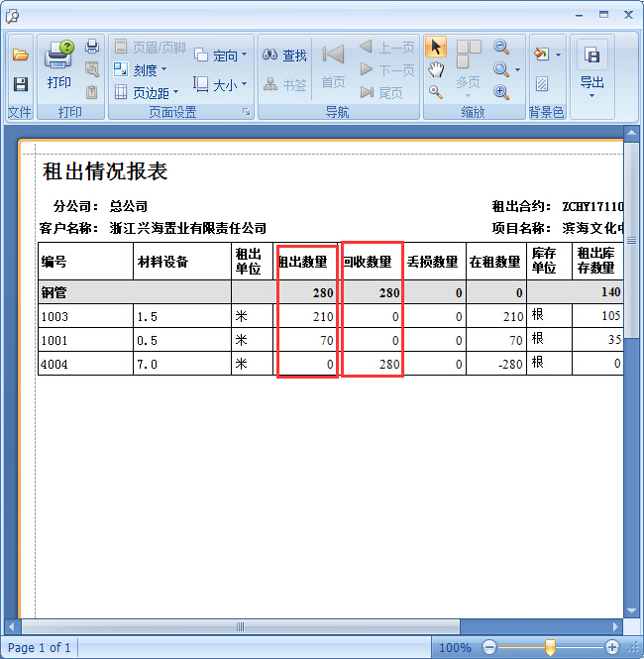Select the hand pan tool

(436, 69)
